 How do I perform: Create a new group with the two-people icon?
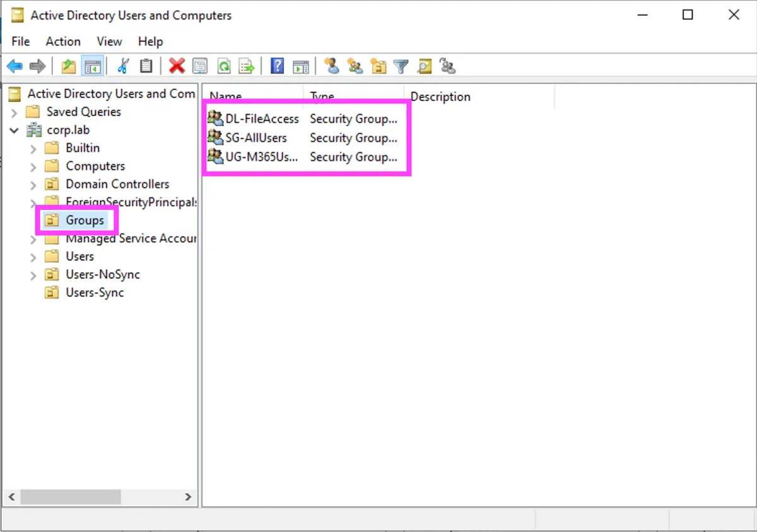[x=355, y=66]
